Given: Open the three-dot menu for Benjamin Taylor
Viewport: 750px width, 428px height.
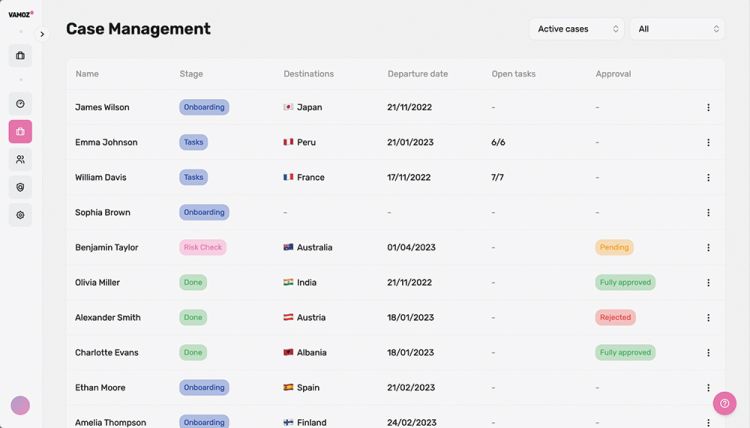Looking at the screenshot, I should pyautogui.click(x=708, y=247).
